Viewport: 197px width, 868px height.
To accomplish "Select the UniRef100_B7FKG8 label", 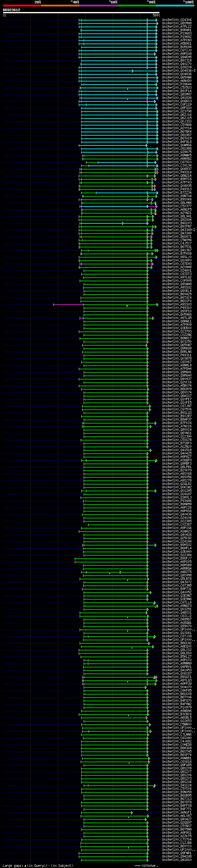I will 177,254.
